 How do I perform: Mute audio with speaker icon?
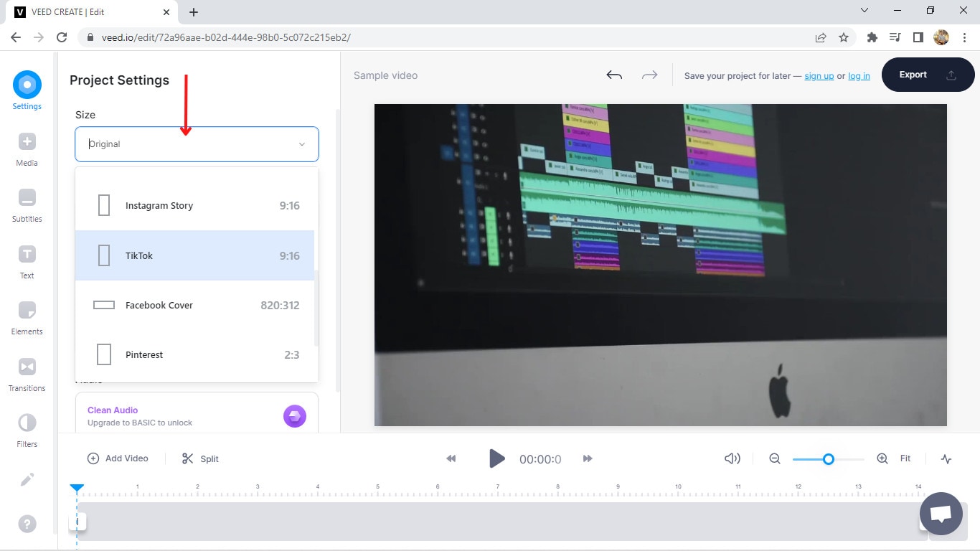(732, 458)
